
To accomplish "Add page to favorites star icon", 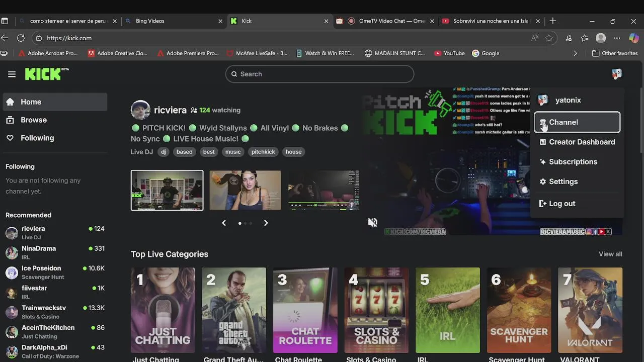I will 549,38.
